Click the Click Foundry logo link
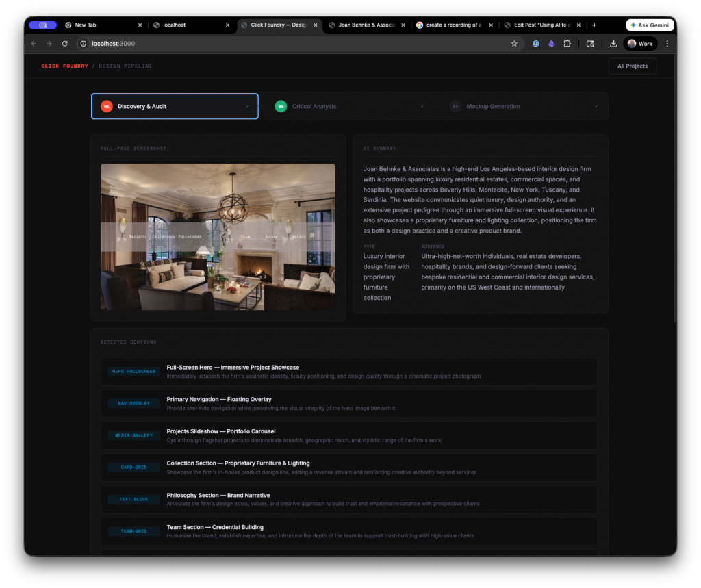 [64, 66]
